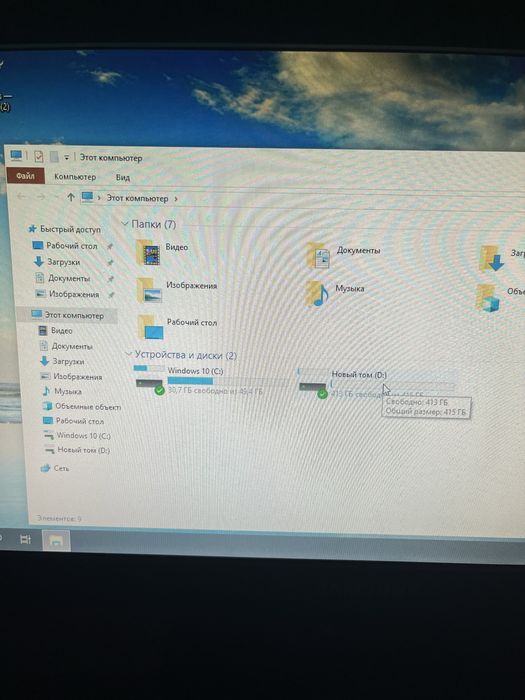
Task: Open Рабочий стол under Этот компьютер tree
Action: [79, 421]
